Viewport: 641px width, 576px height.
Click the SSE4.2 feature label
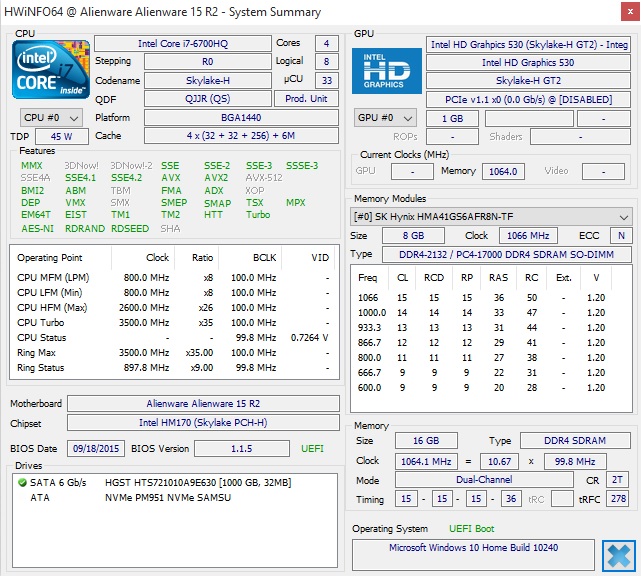tap(127, 178)
